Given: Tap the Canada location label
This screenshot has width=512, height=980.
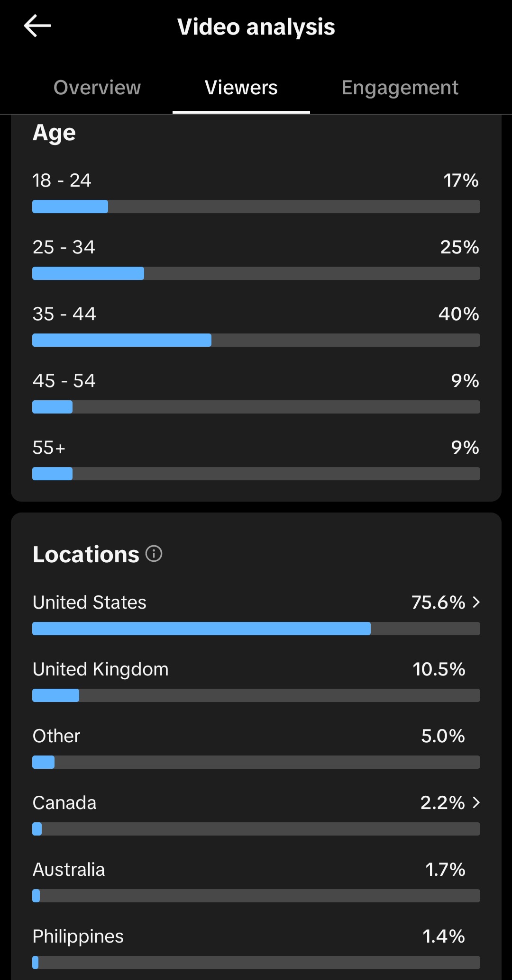Looking at the screenshot, I should 64,803.
